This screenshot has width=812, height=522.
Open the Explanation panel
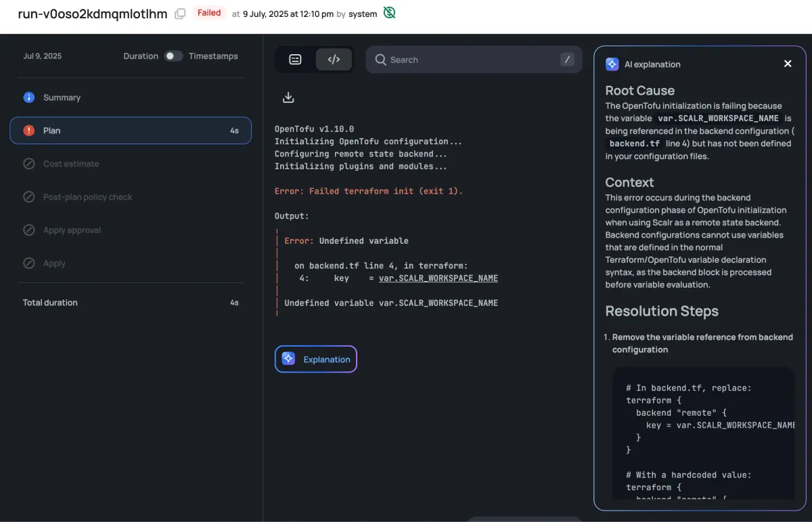pyautogui.click(x=315, y=359)
